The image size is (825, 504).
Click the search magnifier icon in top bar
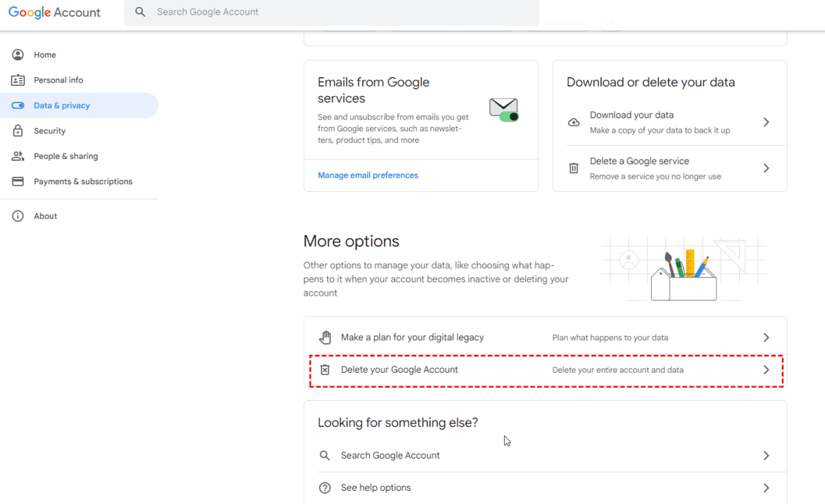point(140,12)
